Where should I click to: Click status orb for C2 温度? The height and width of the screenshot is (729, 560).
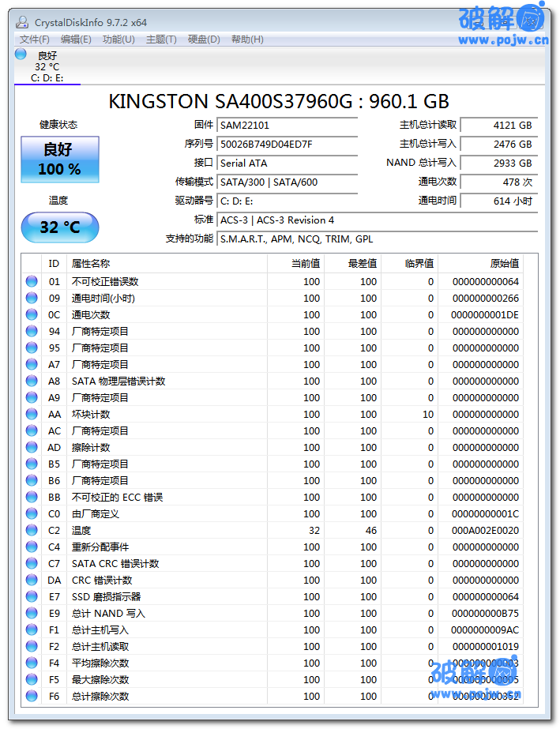click(32, 530)
